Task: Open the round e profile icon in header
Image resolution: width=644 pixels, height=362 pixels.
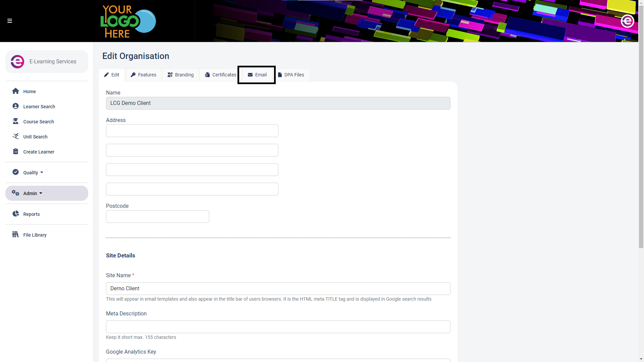Action: tap(627, 21)
